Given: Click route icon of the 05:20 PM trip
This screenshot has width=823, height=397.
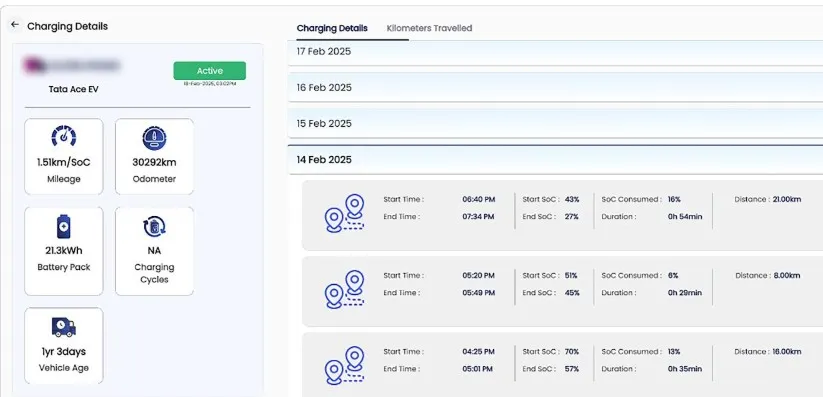Looking at the screenshot, I should (x=345, y=290).
